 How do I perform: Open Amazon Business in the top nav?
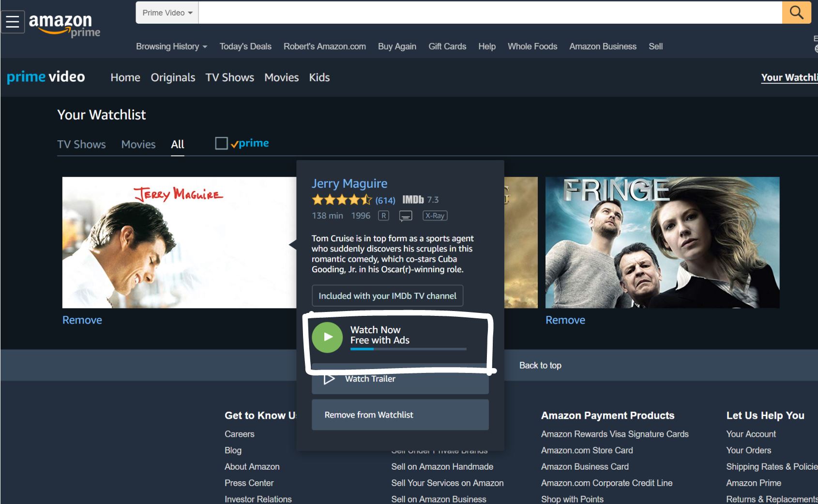tap(603, 46)
